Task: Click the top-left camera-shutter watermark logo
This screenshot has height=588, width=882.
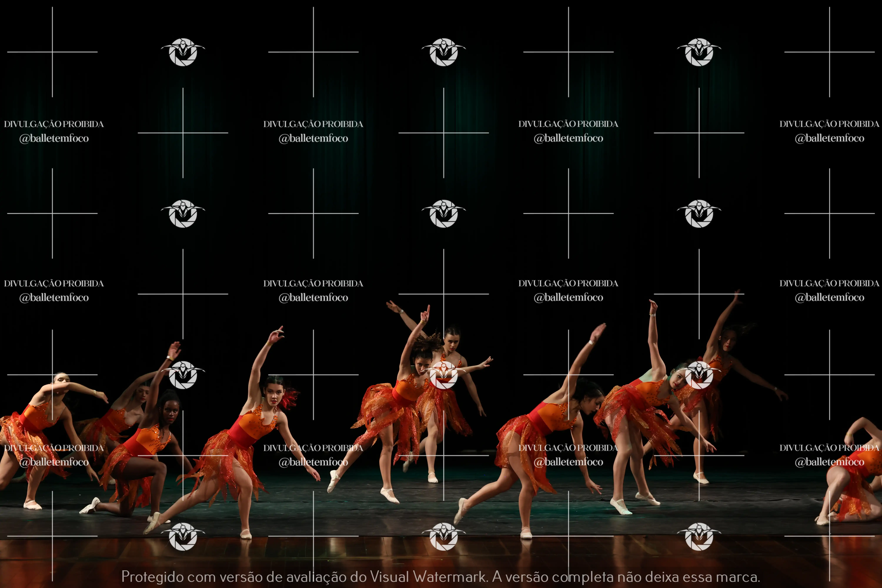Action: pos(183,52)
